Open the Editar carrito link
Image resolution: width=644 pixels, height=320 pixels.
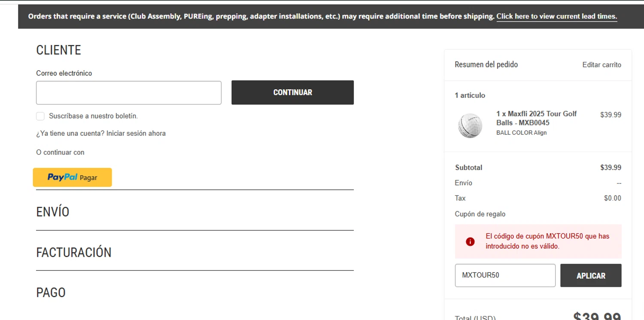(601, 65)
